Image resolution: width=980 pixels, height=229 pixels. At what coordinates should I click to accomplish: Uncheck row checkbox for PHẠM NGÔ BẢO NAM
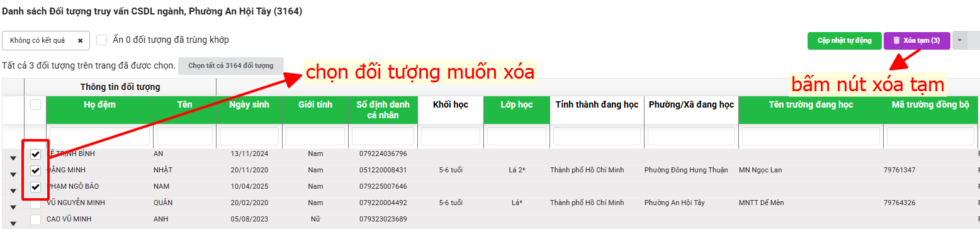tap(36, 187)
